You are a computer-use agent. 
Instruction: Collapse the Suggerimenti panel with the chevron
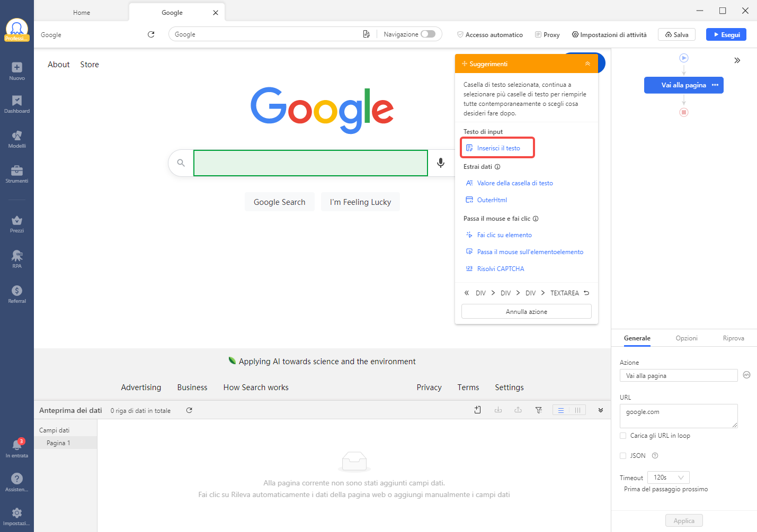(587, 63)
